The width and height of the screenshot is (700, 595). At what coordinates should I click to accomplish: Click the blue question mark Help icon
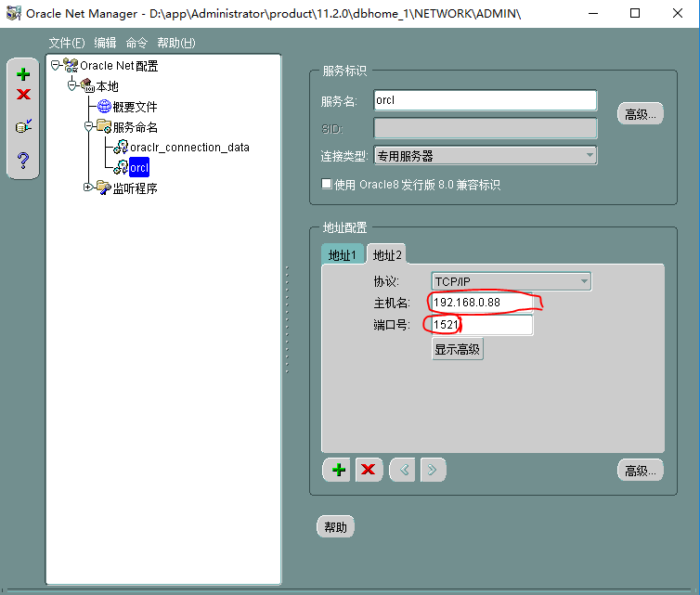(23, 162)
